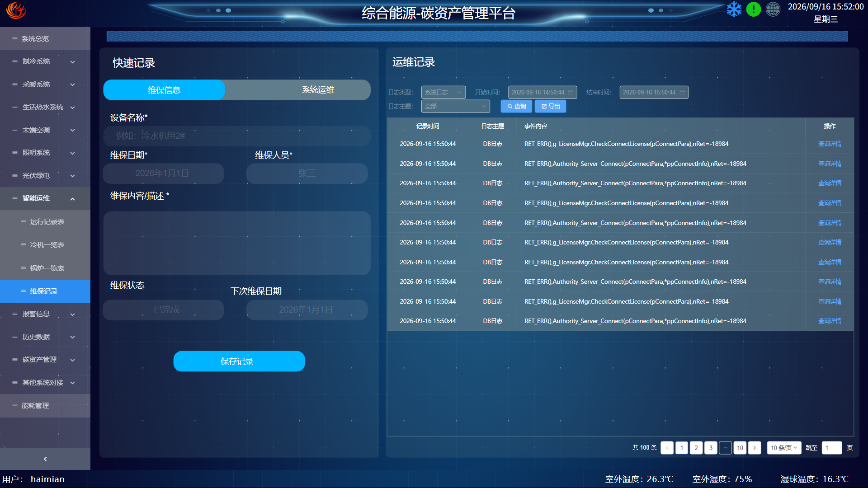Screen dimensions: 868x488
Task: Open 查询详情 link in last log row
Action: pos(830,321)
